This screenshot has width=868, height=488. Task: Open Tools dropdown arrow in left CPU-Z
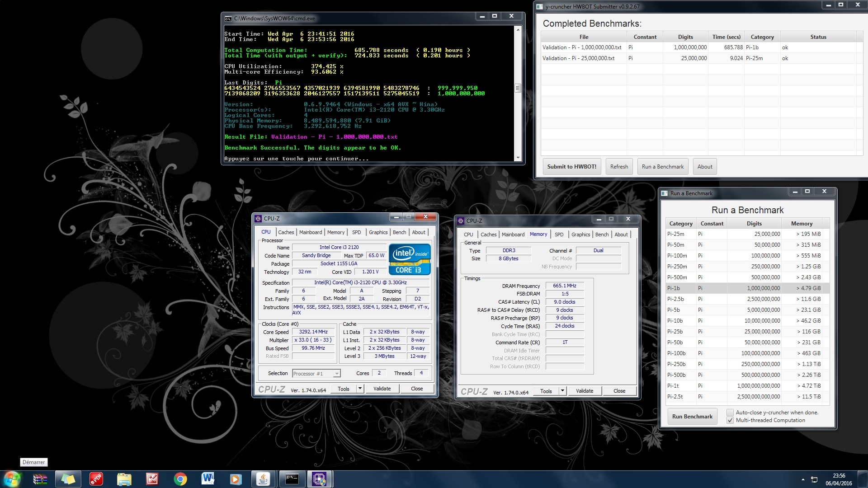click(360, 389)
